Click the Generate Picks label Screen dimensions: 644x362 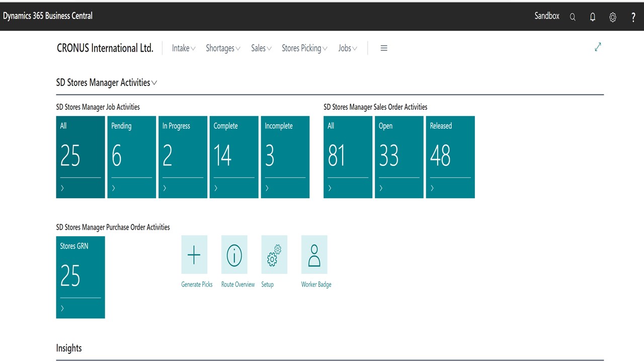(197, 285)
